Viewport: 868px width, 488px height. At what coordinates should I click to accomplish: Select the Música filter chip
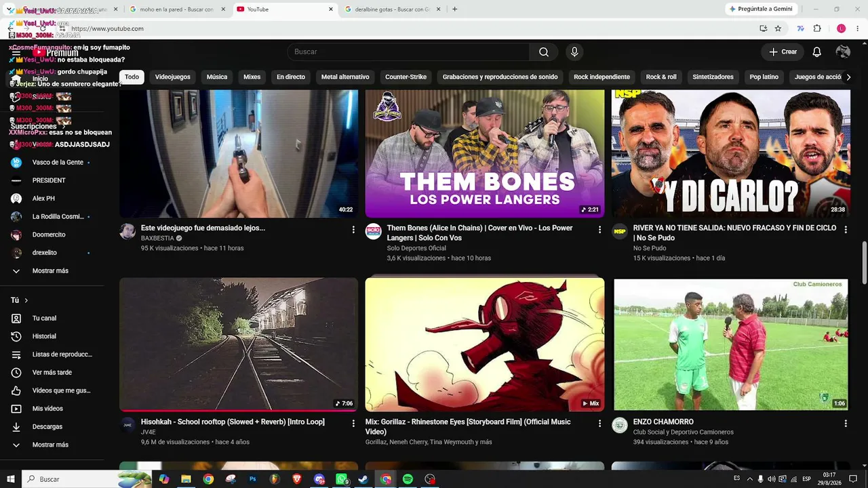pos(217,77)
